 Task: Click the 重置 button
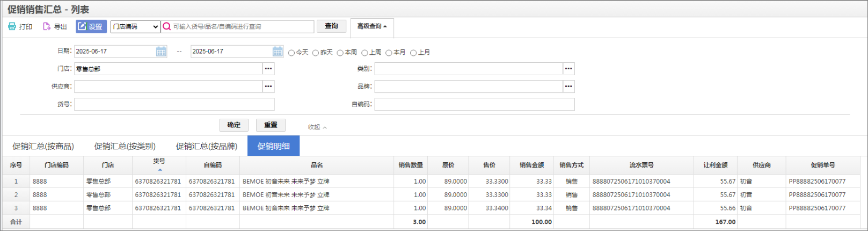click(271, 125)
